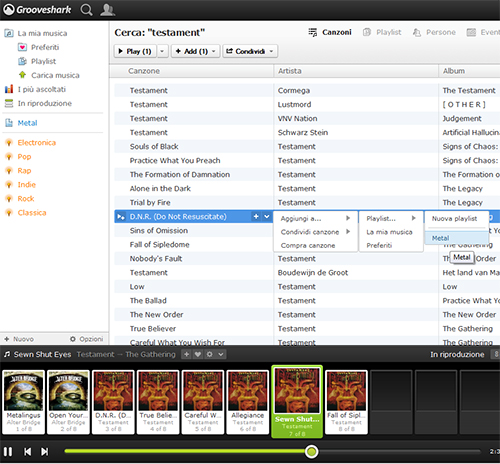
Task: Open the Opzioni gear menu
Action: (86, 339)
